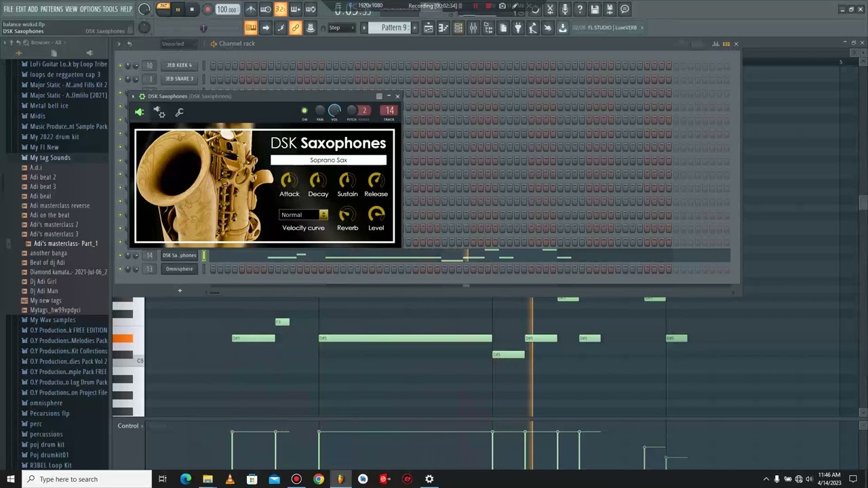Screen dimensions: 868x488
Task: Open DSK Saxophones plugin gear menu
Action: tap(142, 96)
